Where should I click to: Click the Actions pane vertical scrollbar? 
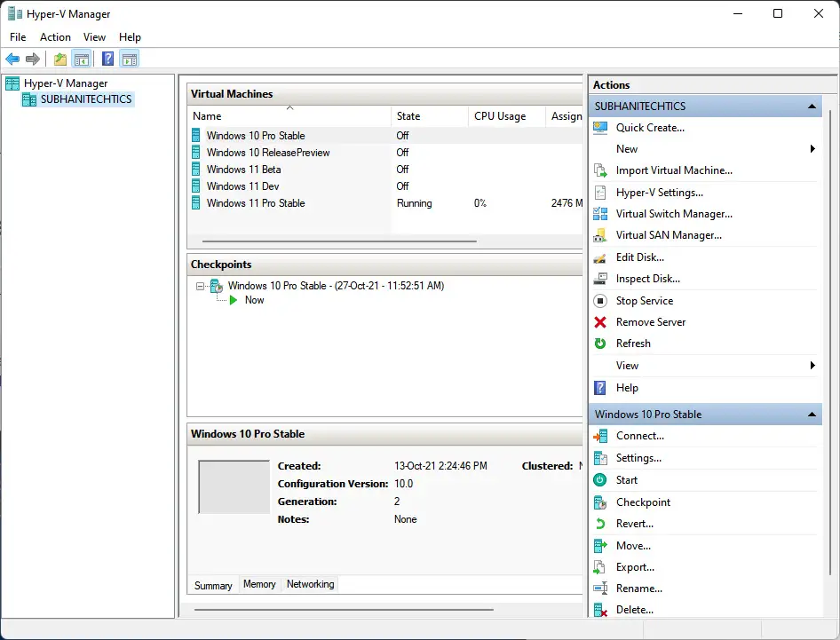click(830, 343)
